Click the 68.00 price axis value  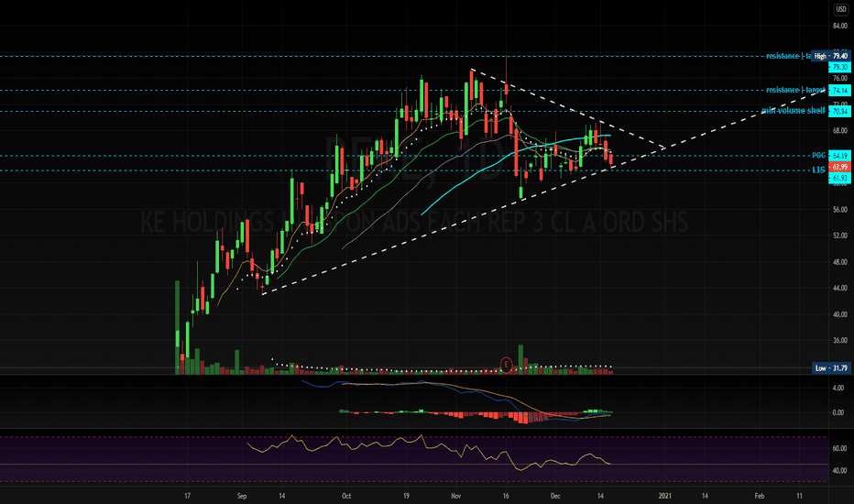tap(840, 131)
